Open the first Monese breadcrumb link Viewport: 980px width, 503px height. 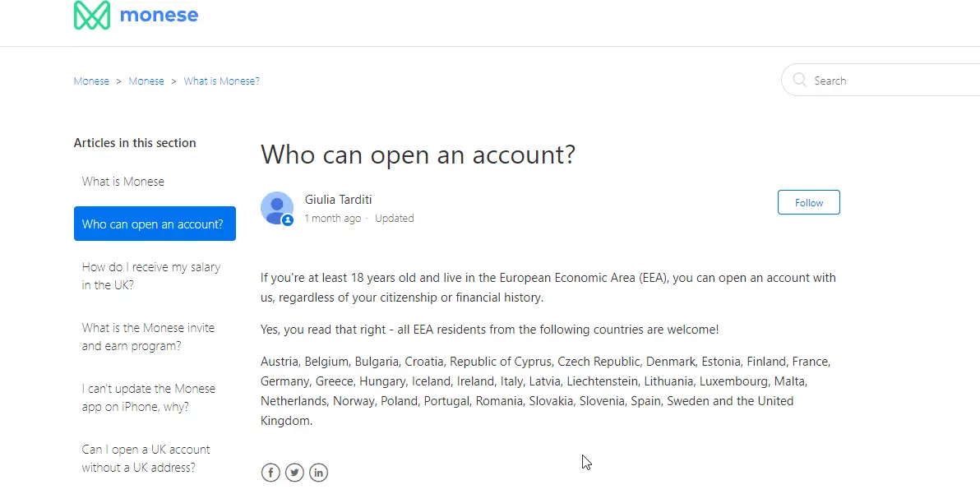[91, 81]
